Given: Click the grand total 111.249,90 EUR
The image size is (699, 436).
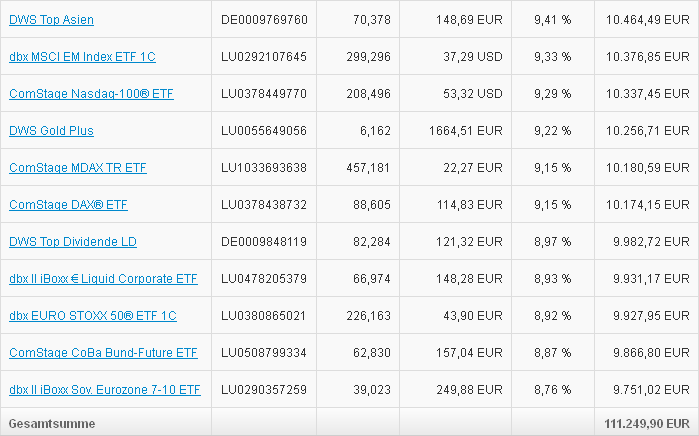Looking at the screenshot, I should tap(647, 424).
